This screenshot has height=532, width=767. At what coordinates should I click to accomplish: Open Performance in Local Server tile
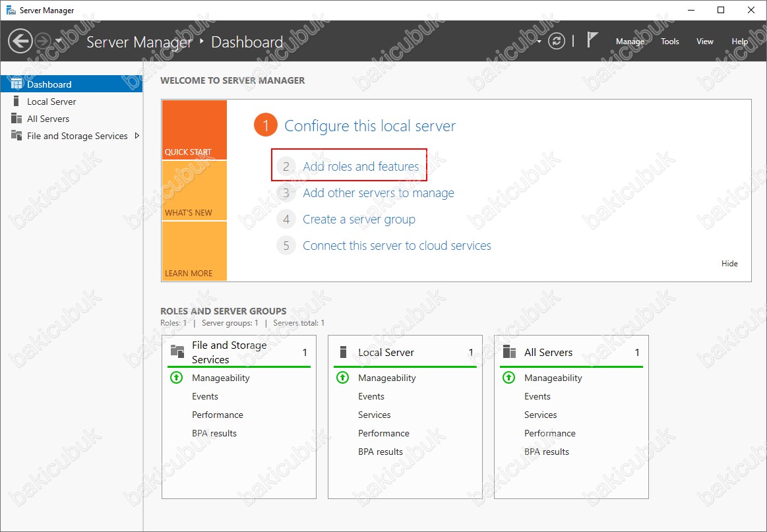[x=384, y=433]
